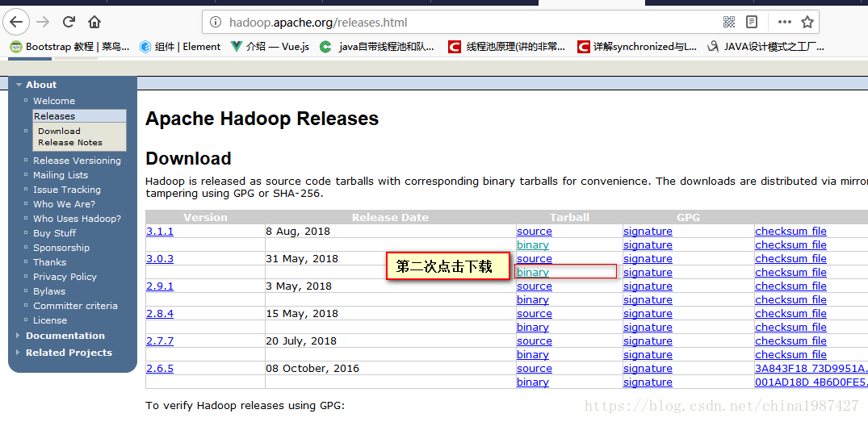Open License in sidebar

pos(50,320)
